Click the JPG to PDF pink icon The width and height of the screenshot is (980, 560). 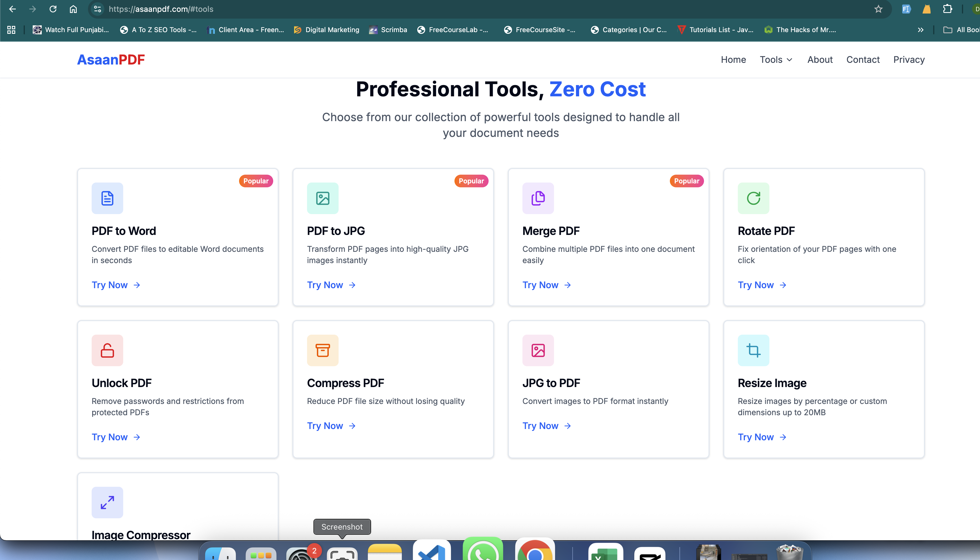pyautogui.click(x=538, y=350)
